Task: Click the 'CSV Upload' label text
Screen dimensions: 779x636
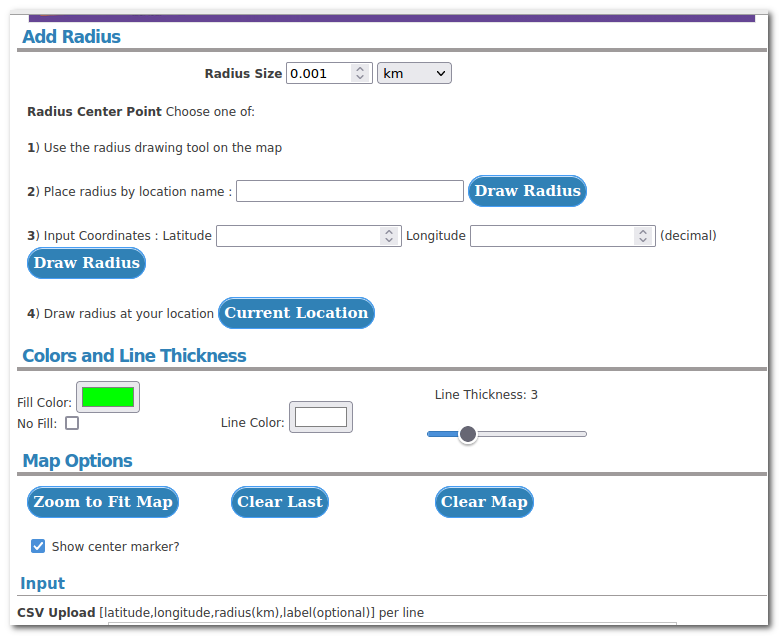Action: coord(56,613)
